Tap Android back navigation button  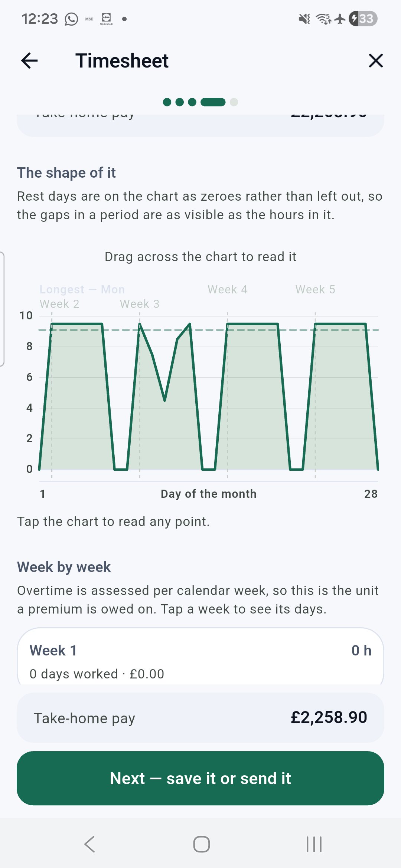click(x=89, y=844)
